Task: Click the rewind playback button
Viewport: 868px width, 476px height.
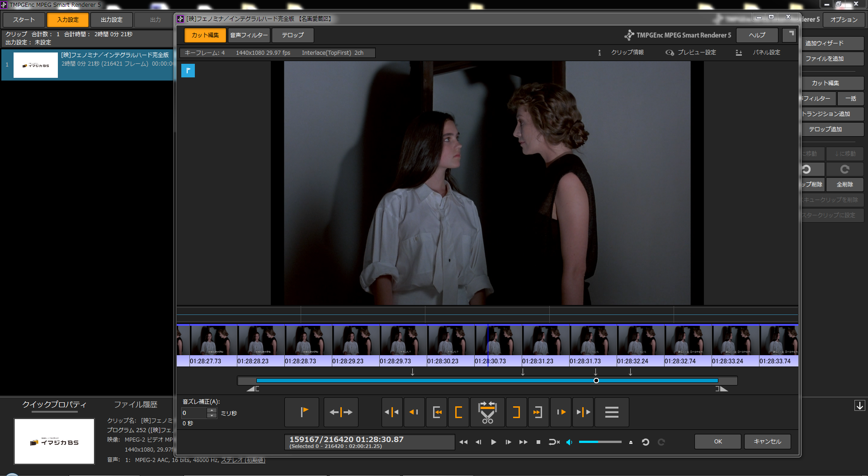Action: tap(463, 442)
